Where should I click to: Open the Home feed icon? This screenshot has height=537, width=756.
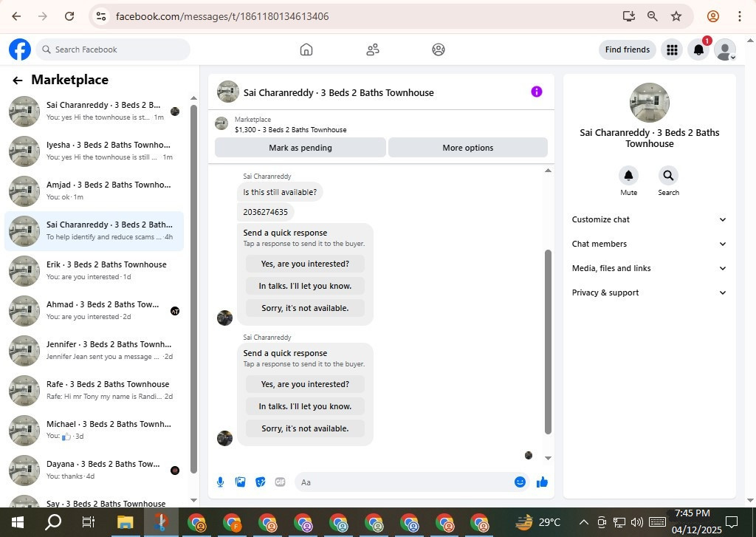306,49
